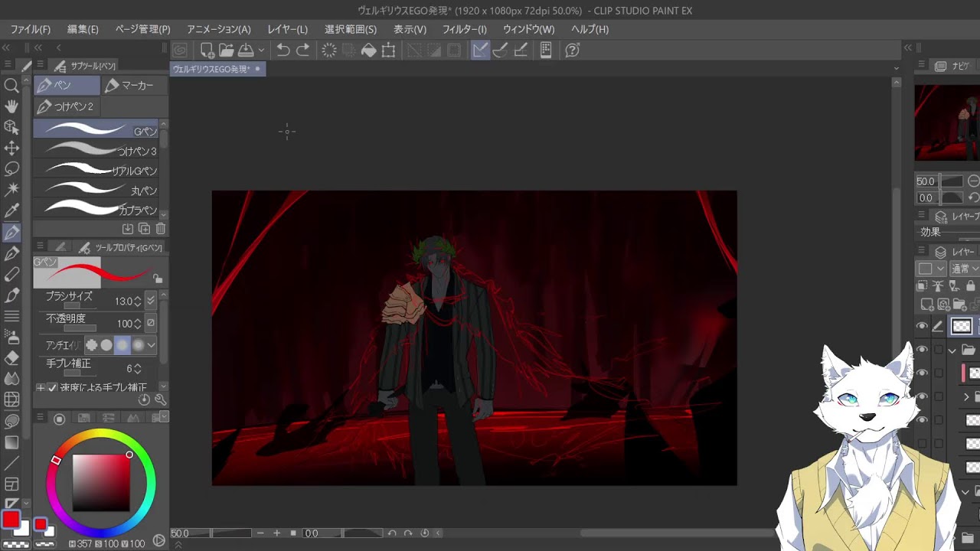Open the フィルター(I) menu
The image size is (980, 551).
(x=465, y=29)
